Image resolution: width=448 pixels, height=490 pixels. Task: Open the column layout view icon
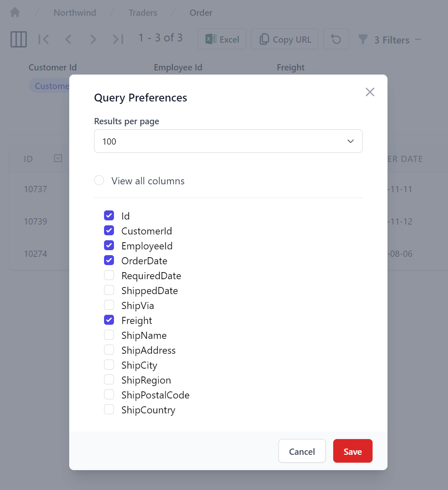click(18, 39)
